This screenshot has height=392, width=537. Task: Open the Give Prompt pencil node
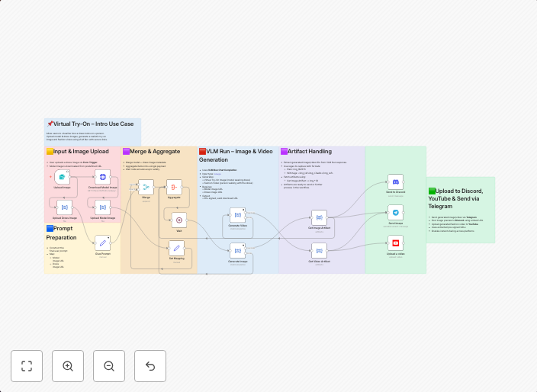coord(103,243)
